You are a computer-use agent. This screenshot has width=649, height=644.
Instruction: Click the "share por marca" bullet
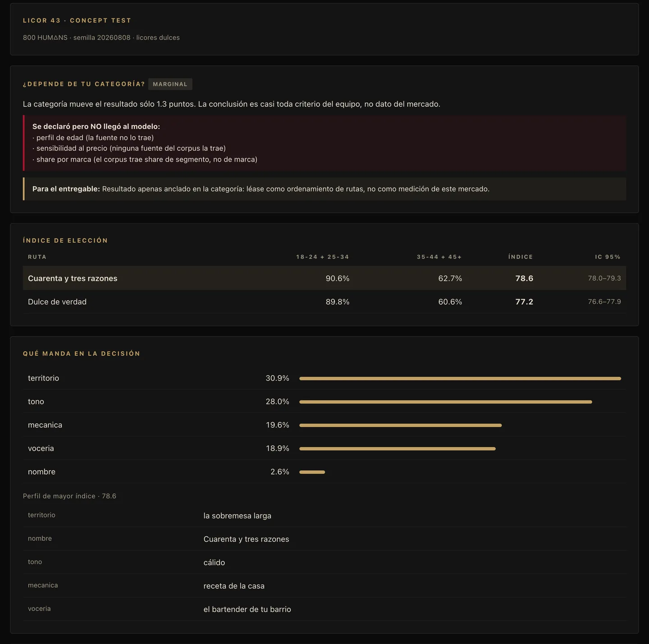coord(145,159)
